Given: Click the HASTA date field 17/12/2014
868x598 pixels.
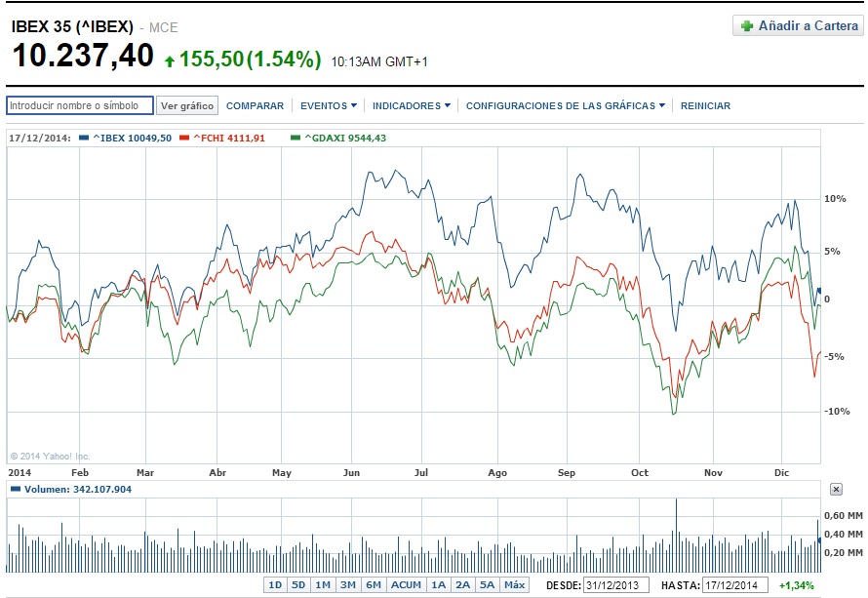Looking at the screenshot, I should point(735,585).
